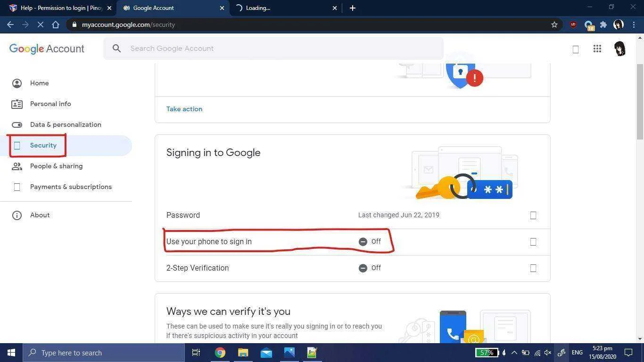Viewport: 644px width, 362px height.
Task: Go back using the browser back arrow
Action: 10,25
